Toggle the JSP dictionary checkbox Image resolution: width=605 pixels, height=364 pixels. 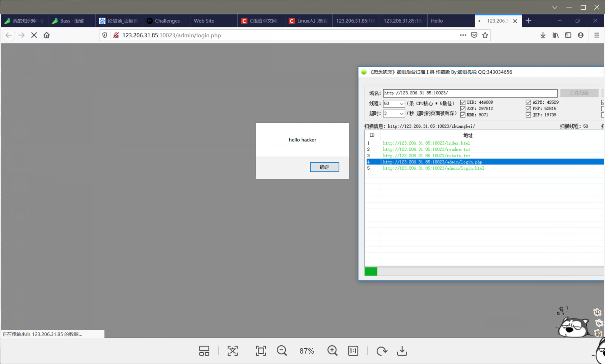(x=528, y=115)
